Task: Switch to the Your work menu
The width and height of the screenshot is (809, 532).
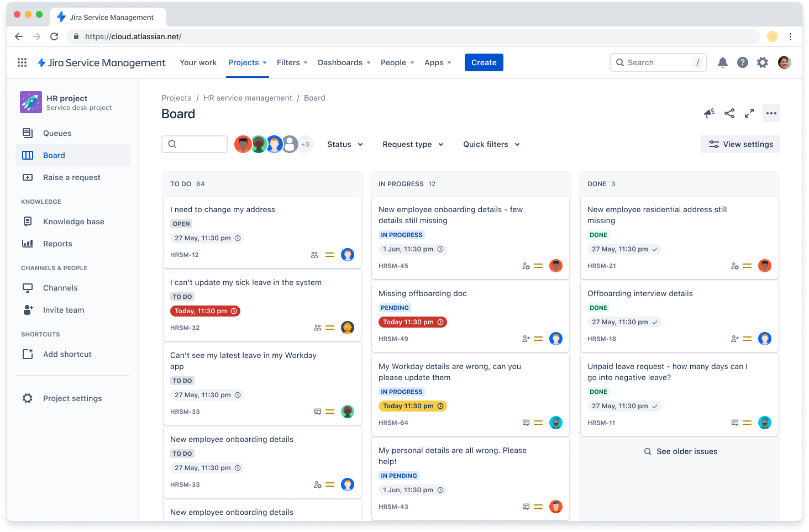Action: (198, 62)
